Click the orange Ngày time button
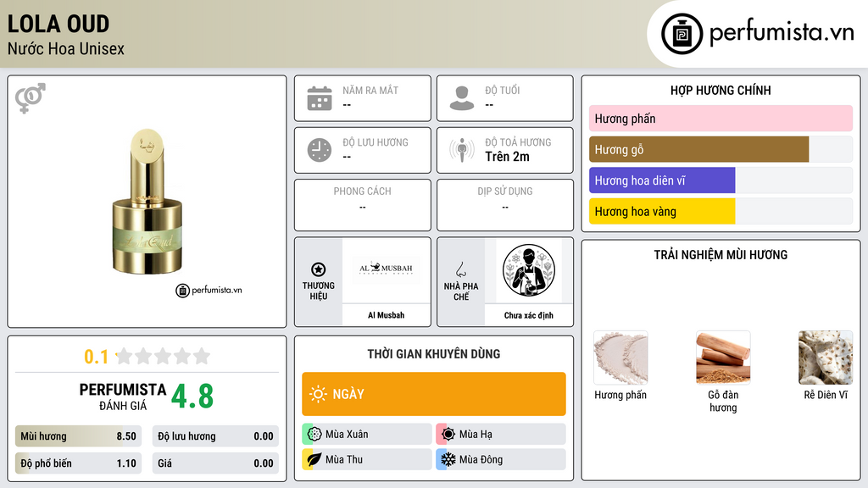This screenshot has height=488, width=868. (x=434, y=394)
